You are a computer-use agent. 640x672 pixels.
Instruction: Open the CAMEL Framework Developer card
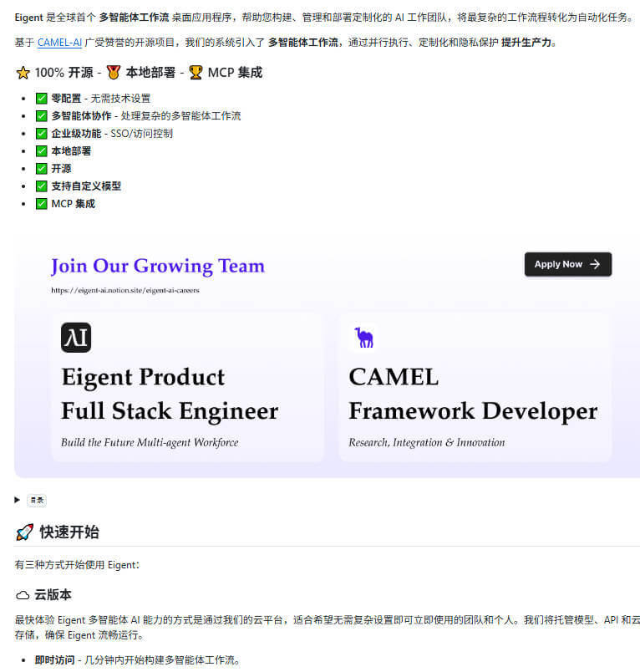click(x=475, y=388)
